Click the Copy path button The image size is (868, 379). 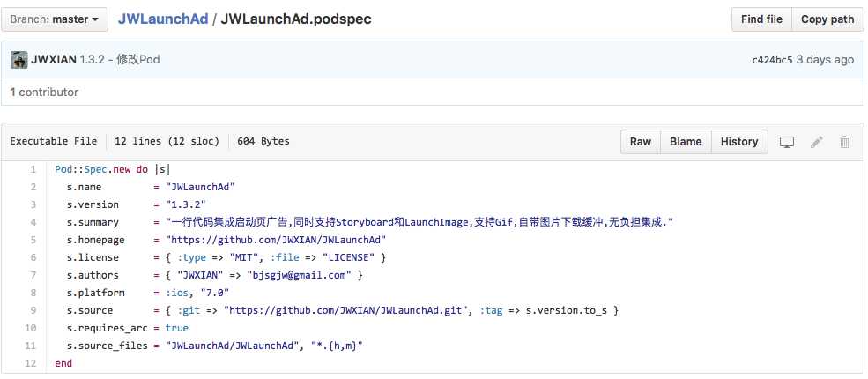click(x=827, y=19)
